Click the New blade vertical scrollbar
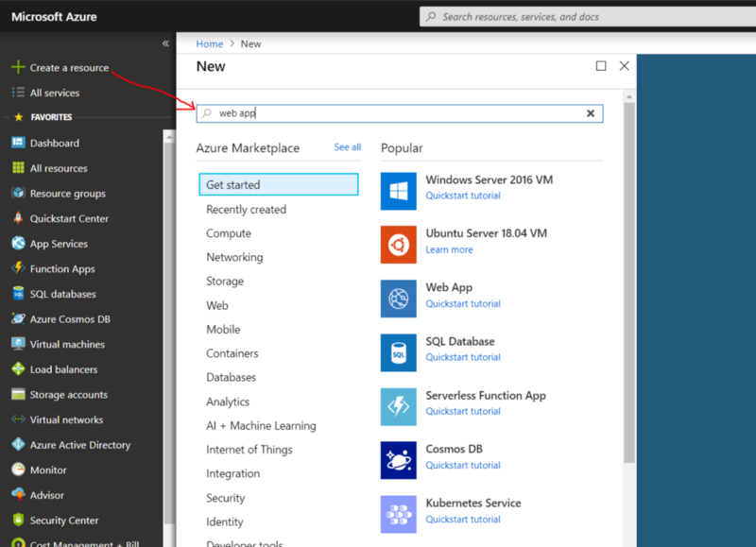The height and width of the screenshot is (547, 756). (628, 282)
